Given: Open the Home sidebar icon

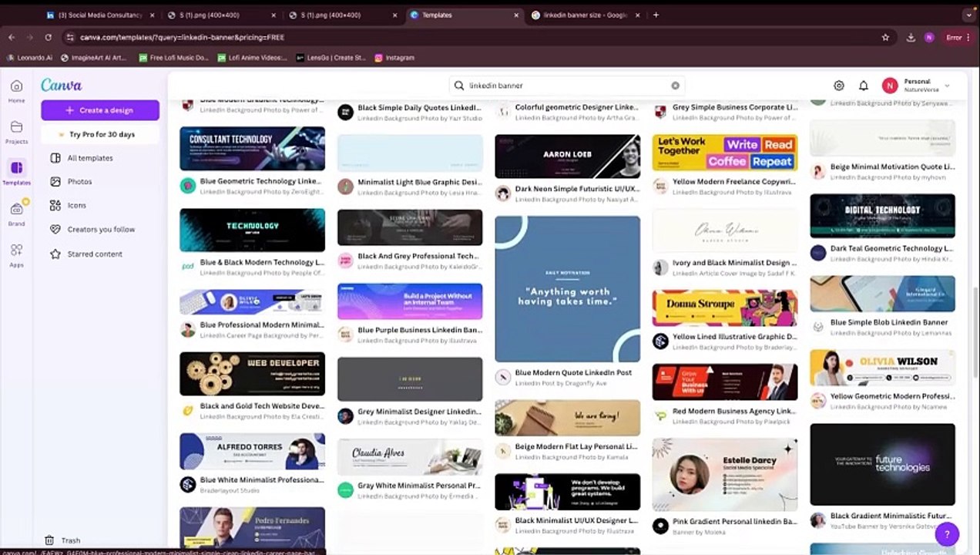Looking at the screenshot, I should 16,86.
